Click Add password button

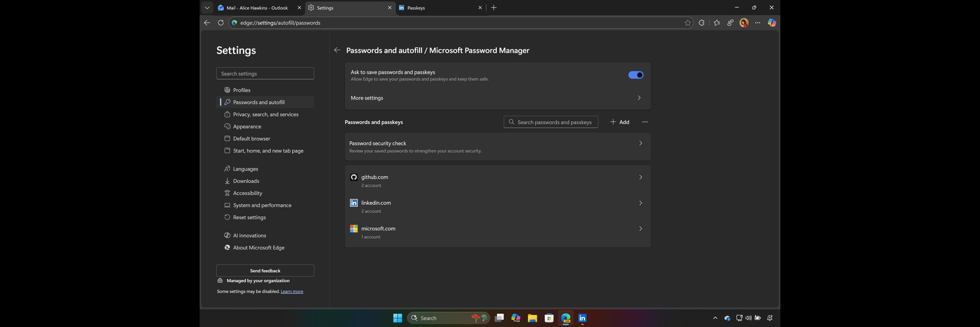(x=620, y=122)
